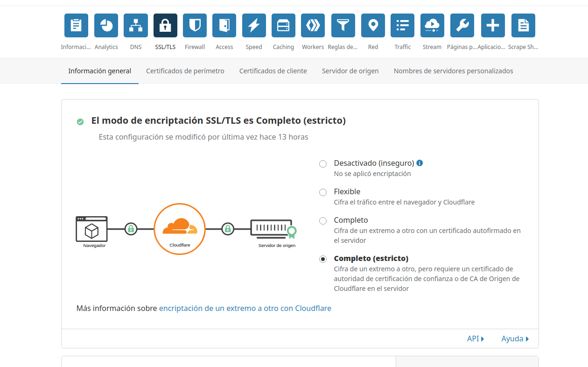The width and height of the screenshot is (588, 367).
Task: Expand the API section
Action: tap(475, 339)
